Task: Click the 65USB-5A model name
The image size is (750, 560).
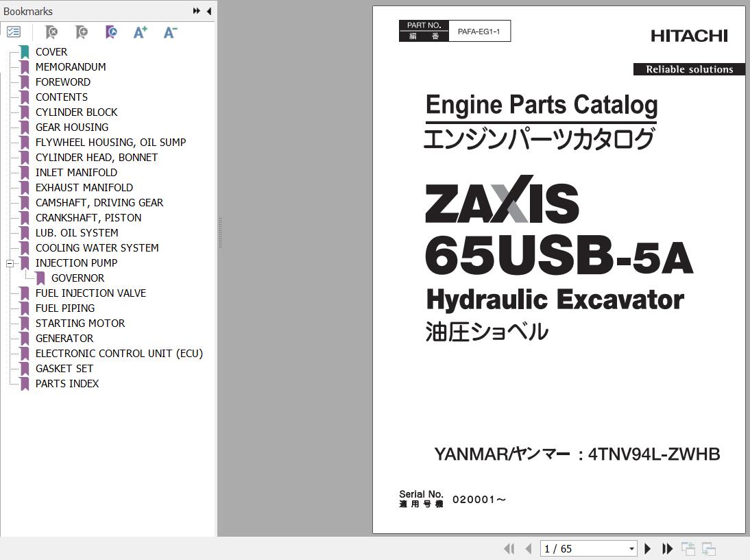Action: pos(559,256)
